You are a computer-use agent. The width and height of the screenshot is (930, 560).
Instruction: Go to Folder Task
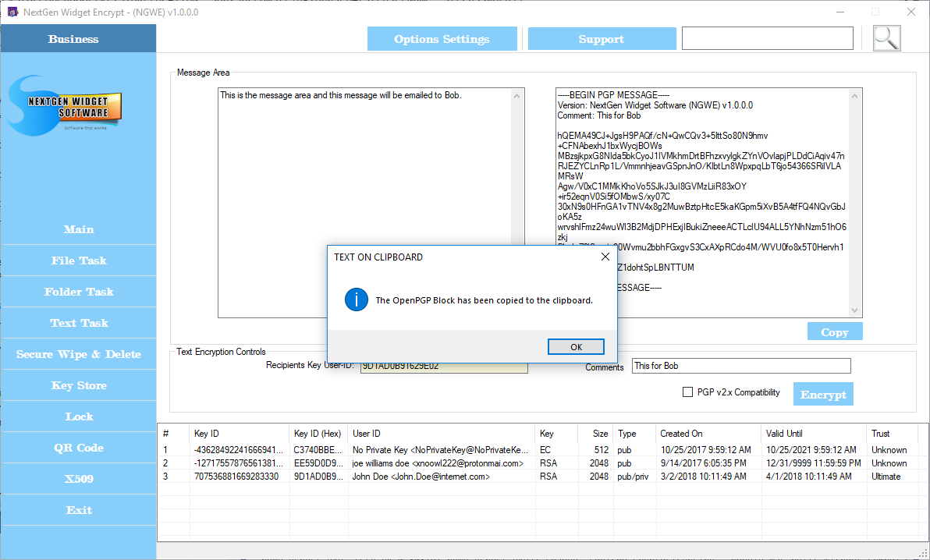[x=79, y=292]
